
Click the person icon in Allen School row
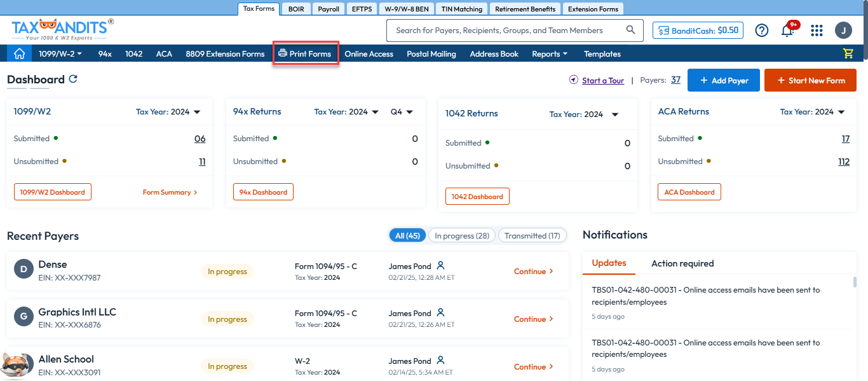440,360
